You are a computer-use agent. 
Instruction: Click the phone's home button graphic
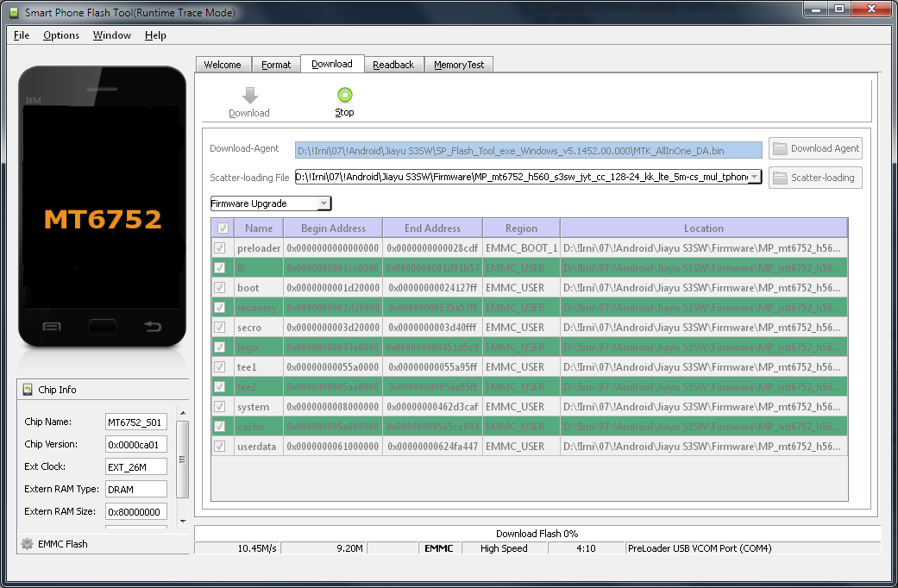point(103,327)
